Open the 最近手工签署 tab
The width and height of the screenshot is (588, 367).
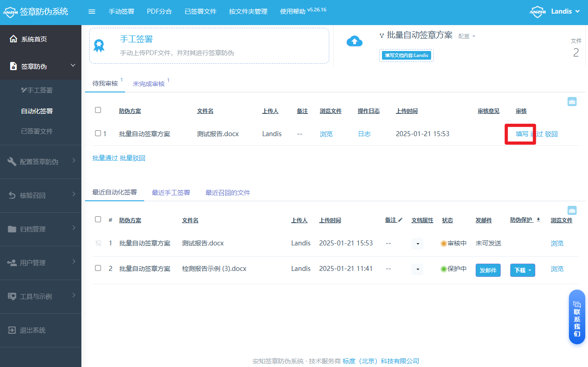(x=171, y=193)
